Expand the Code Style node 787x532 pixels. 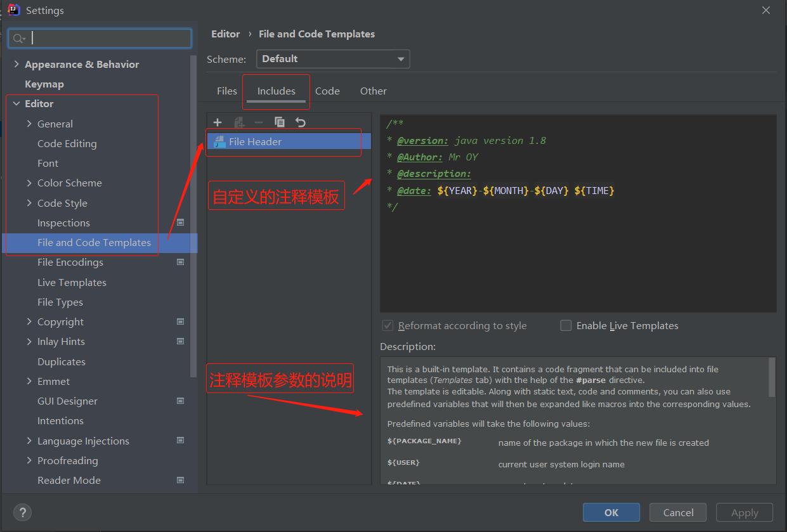[29, 203]
